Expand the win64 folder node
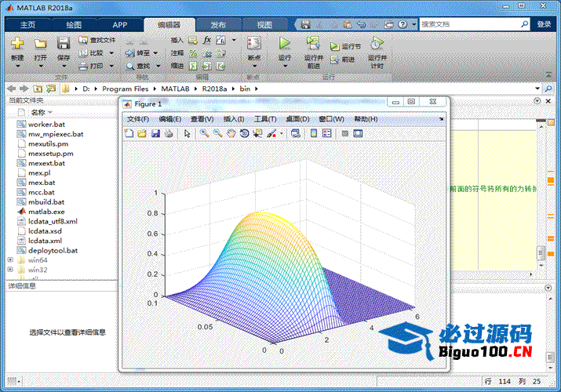The image size is (561, 392). [10, 260]
